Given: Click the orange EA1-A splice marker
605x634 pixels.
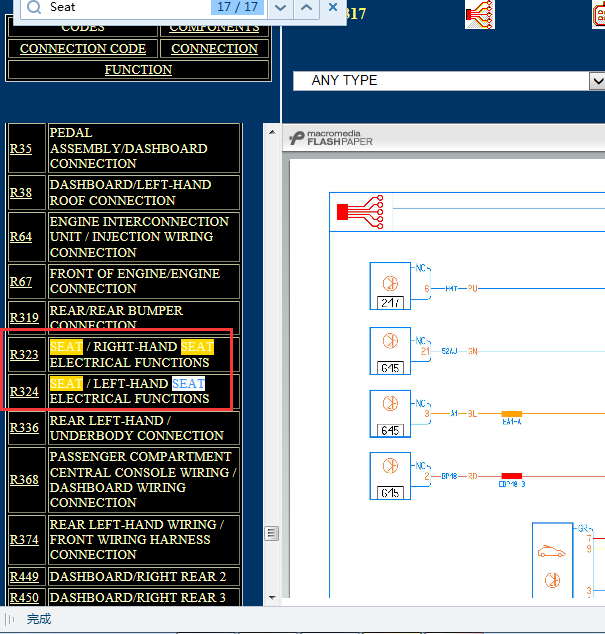Looking at the screenshot, I should tap(512, 414).
